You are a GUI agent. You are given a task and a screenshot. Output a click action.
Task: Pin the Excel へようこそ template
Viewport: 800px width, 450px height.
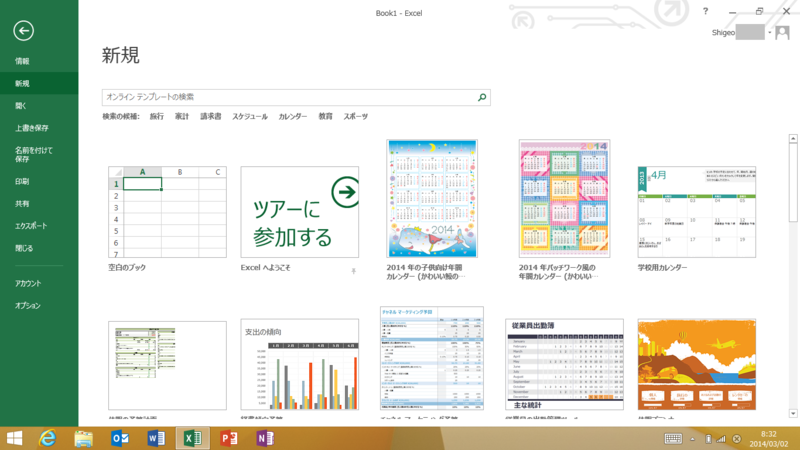pos(353,271)
